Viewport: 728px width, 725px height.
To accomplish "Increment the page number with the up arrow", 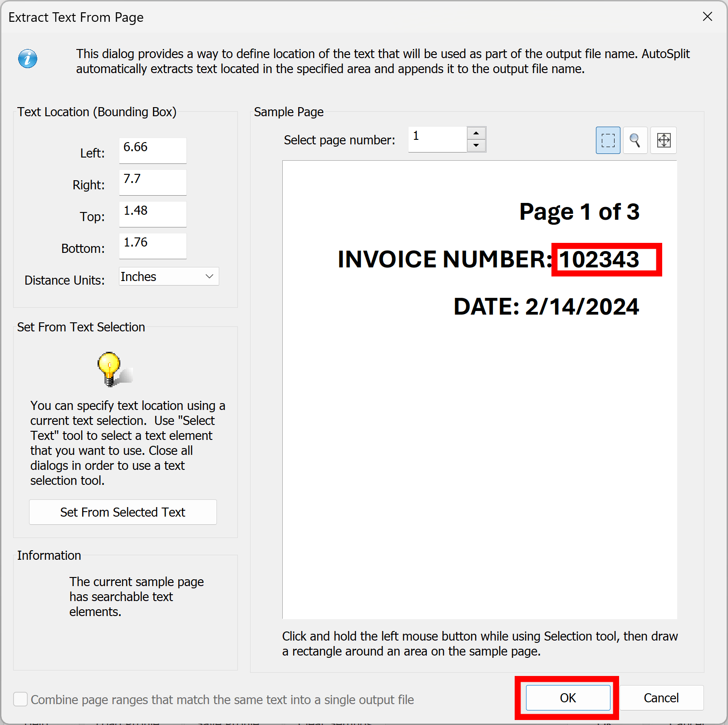I will [476, 133].
